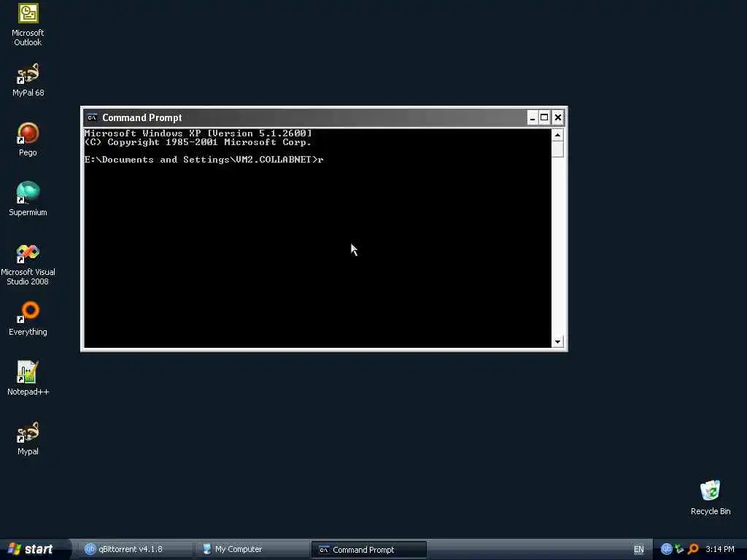This screenshot has height=560, width=747.
Task: Click the Everything search desktop icon
Action: tap(28, 319)
